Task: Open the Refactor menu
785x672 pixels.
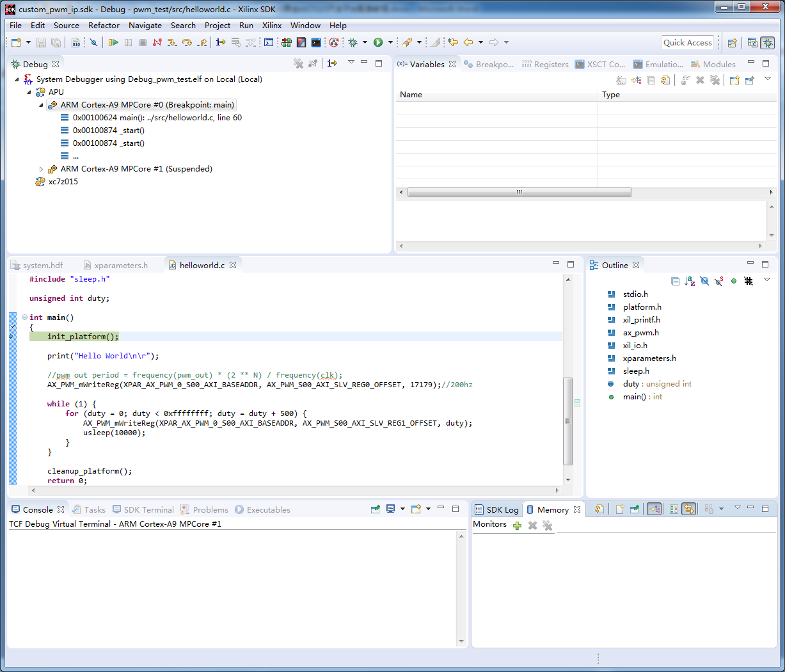Action: click(x=104, y=25)
